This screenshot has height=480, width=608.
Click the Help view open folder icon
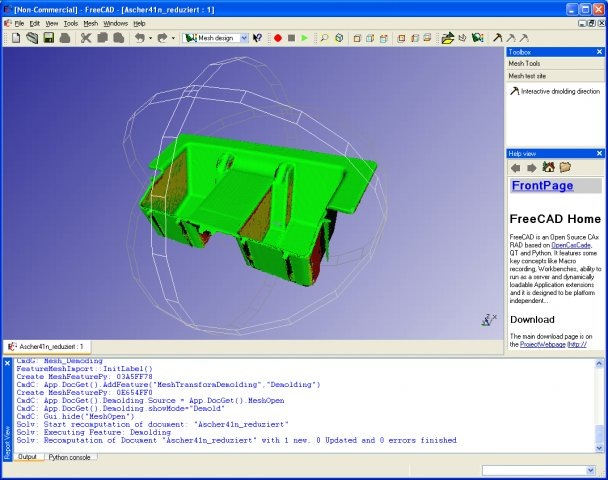click(565, 167)
